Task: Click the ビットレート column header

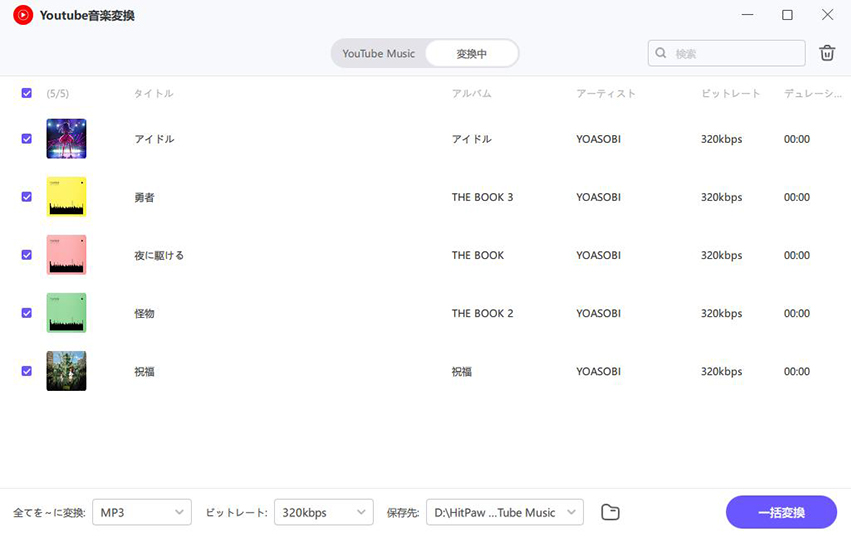Action: click(731, 93)
